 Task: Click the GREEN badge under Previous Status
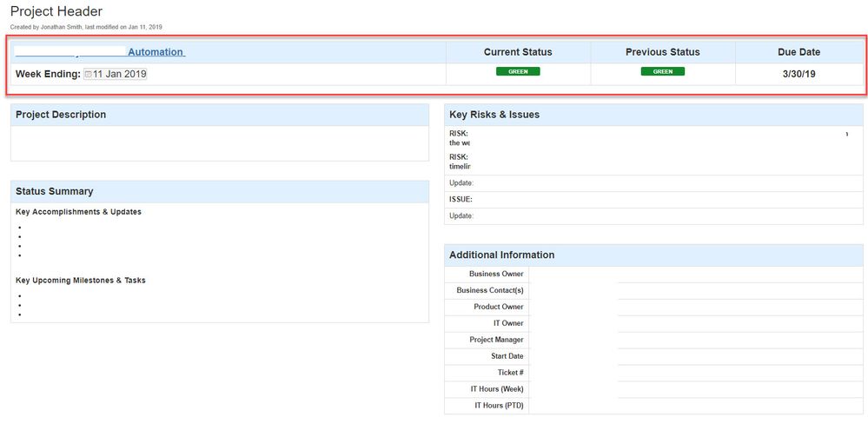(x=663, y=71)
